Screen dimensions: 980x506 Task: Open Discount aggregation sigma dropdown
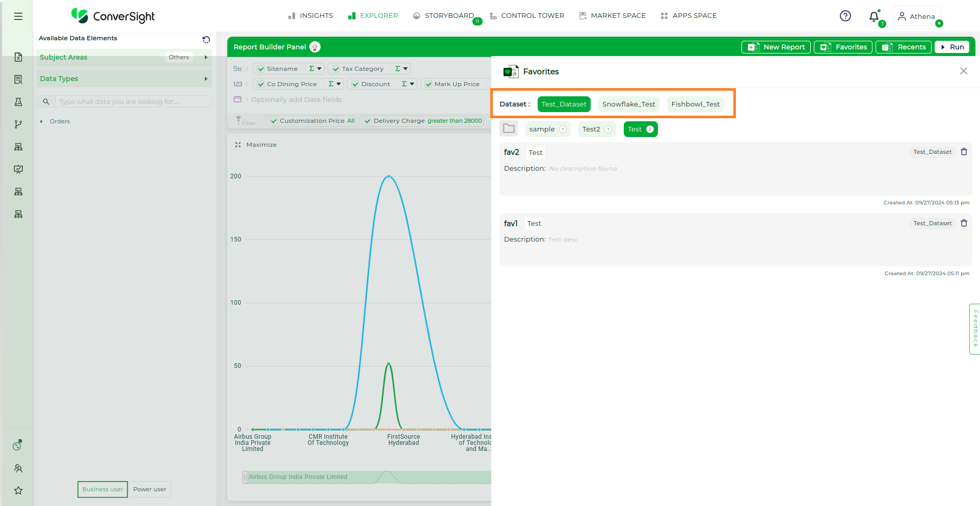(408, 84)
